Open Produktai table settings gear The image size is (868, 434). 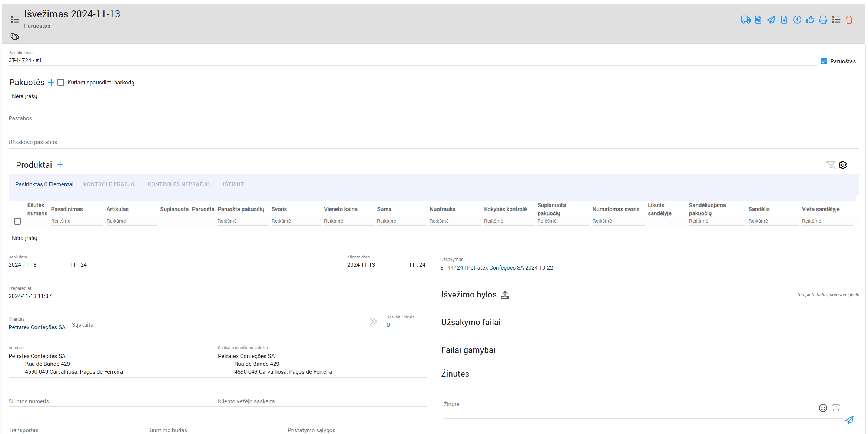click(843, 165)
